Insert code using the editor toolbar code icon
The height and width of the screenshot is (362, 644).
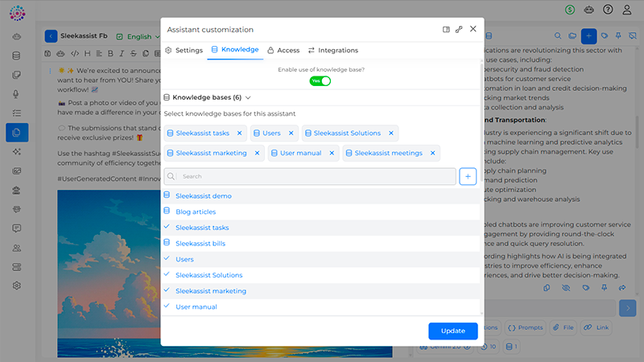74,53
